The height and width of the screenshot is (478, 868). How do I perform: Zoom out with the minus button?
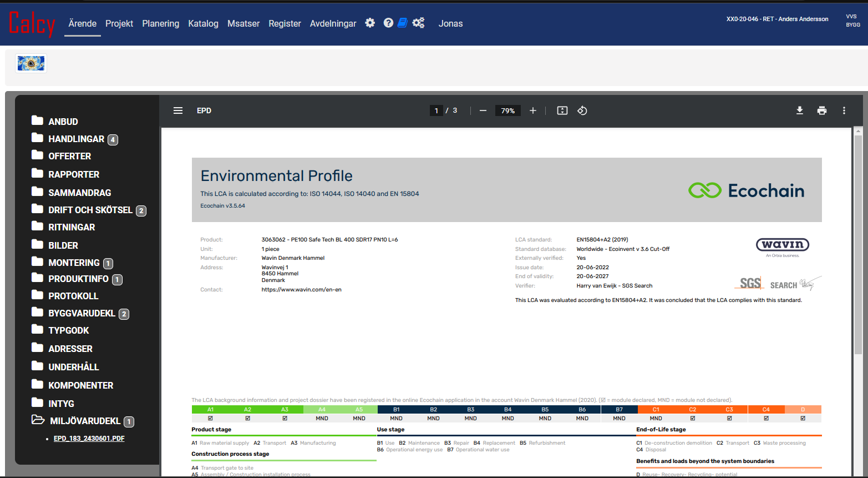tap(483, 110)
